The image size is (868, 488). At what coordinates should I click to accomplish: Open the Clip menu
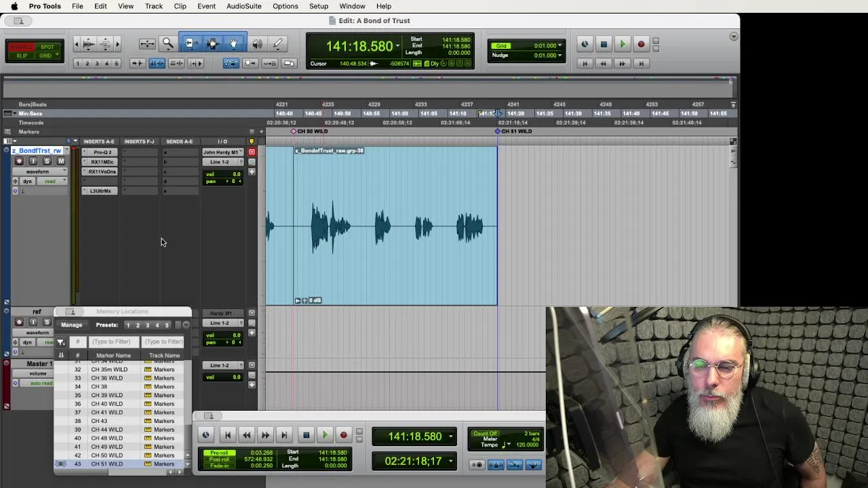(180, 6)
